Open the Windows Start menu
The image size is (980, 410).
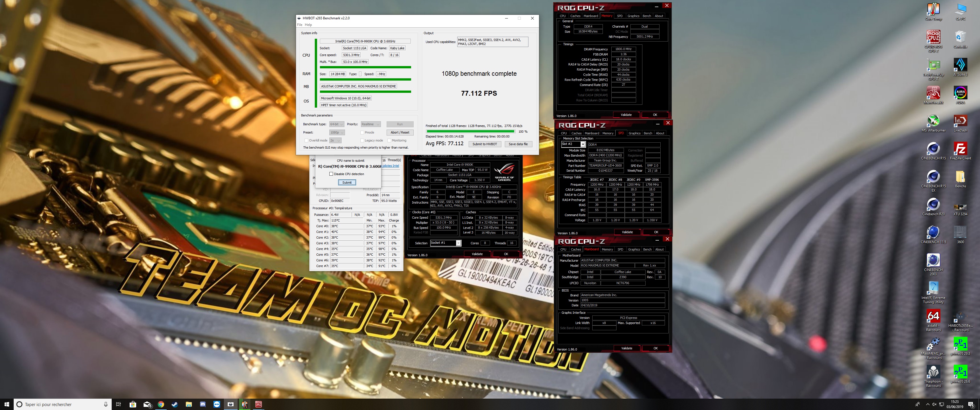7,404
